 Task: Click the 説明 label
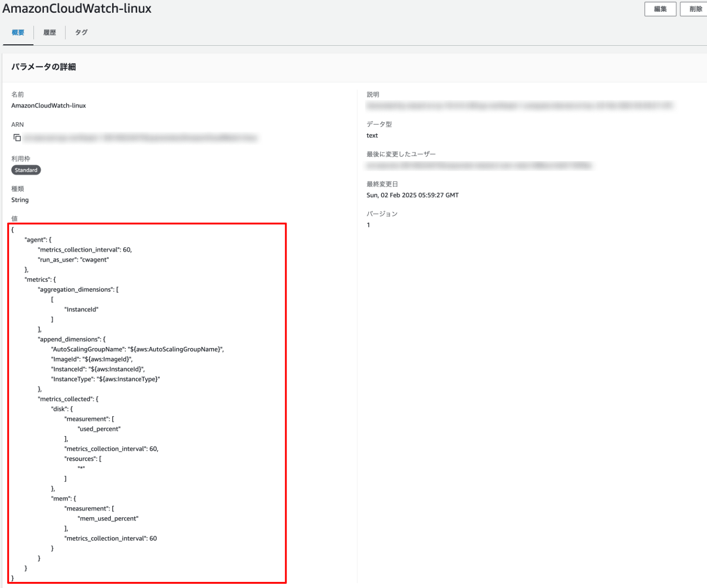pyautogui.click(x=373, y=95)
